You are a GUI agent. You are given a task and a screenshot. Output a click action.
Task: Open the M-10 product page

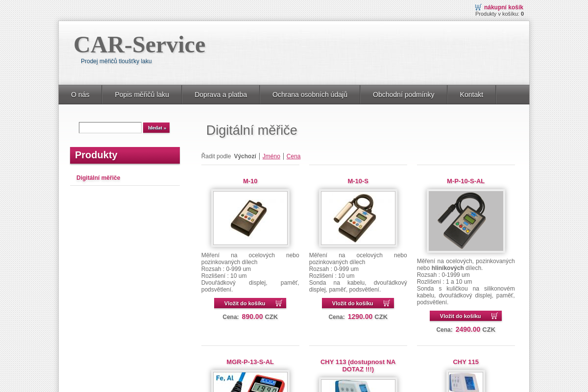pyautogui.click(x=250, y=181)
